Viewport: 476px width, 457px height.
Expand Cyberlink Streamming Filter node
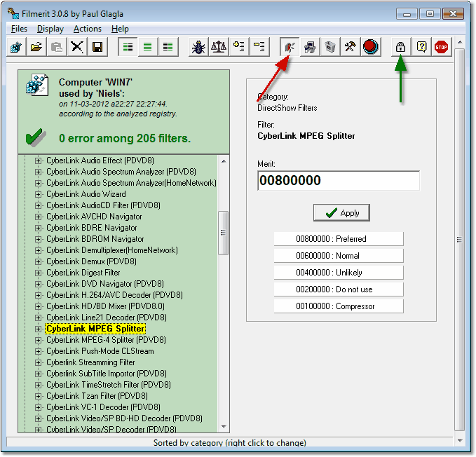pyautogui.click(x=38, y=362)
